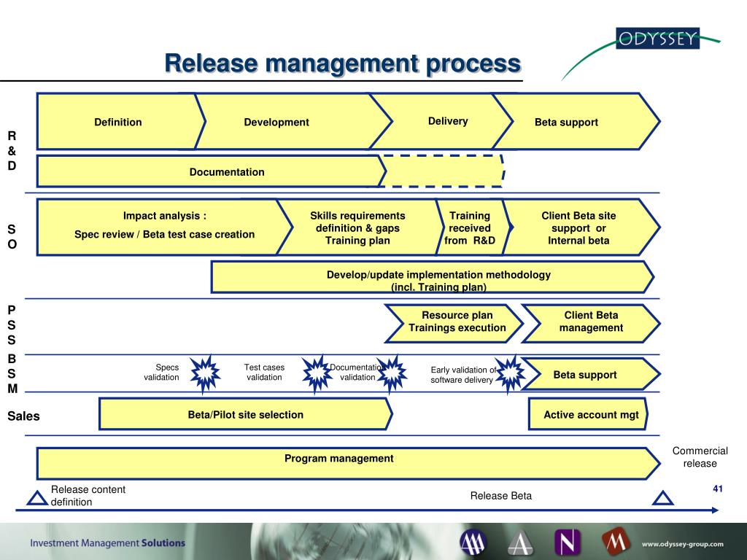Click the Sales row label

pos(23,416)
